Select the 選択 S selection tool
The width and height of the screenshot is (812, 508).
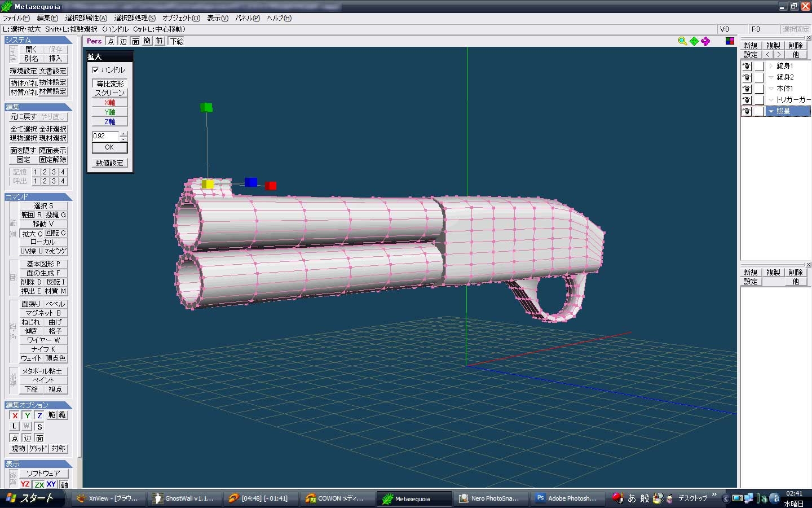point(43,206)
